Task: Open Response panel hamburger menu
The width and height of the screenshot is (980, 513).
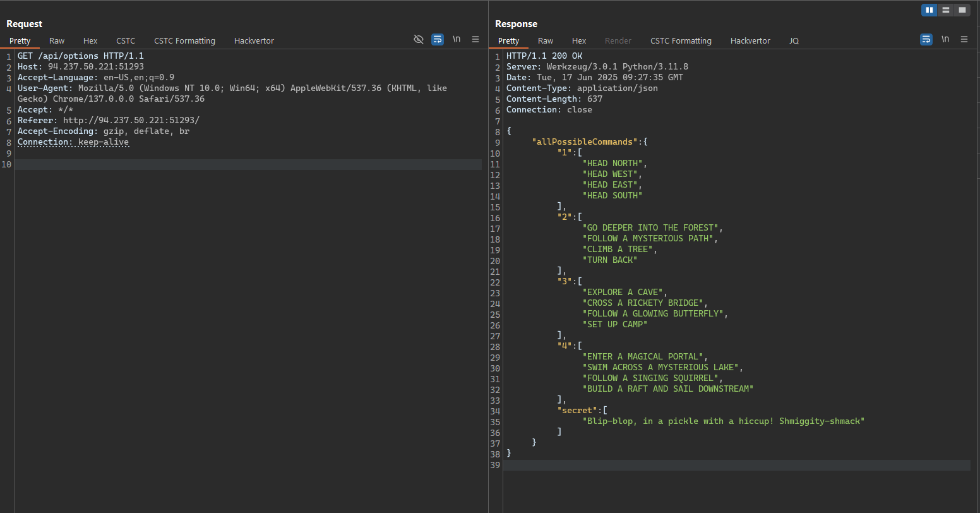Action: coord(964,39)
